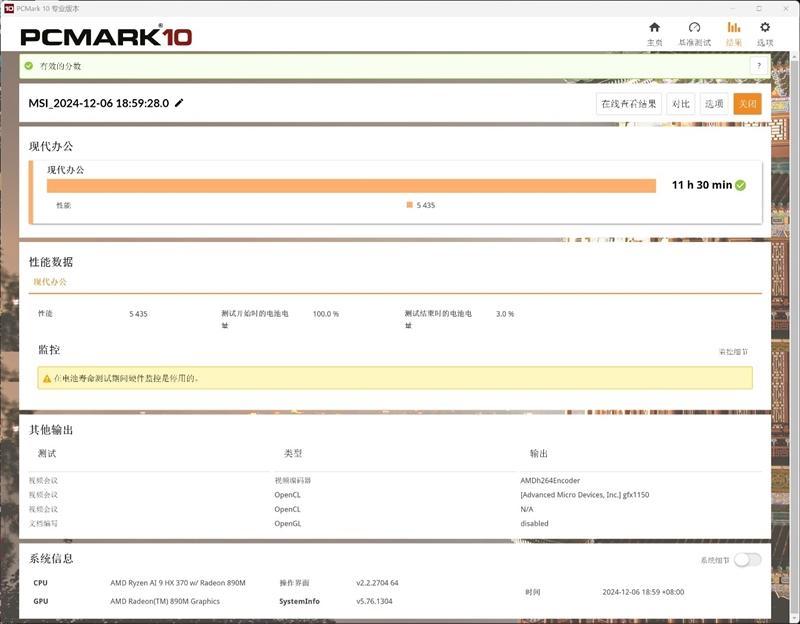800x624 pixels.
Task: Click the orange Close (关闭) button
Action: pos(747,104)
